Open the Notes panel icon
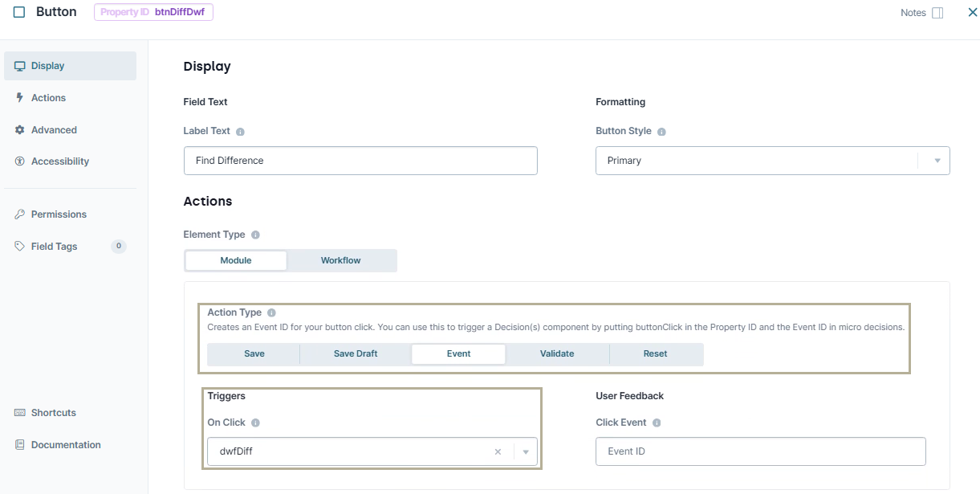Image resolution: width=980 pixels, height=494 pixels. tap(937, 13)
